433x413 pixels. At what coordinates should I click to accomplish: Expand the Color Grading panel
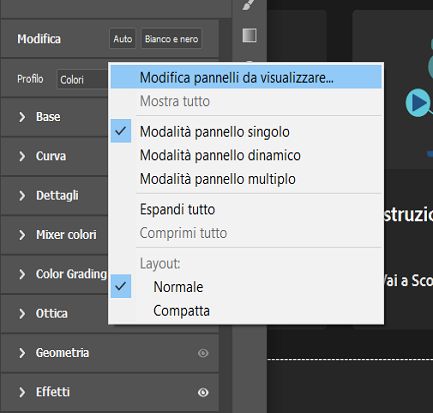[x=22, y=274]
